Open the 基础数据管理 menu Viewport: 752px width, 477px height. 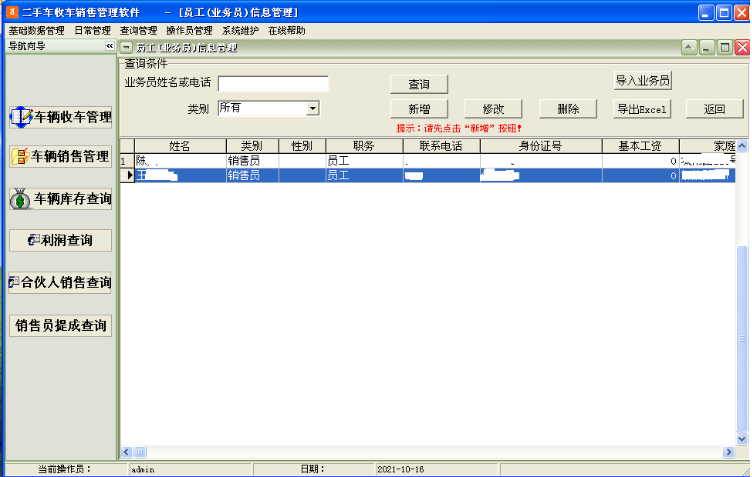click(36, 31)
